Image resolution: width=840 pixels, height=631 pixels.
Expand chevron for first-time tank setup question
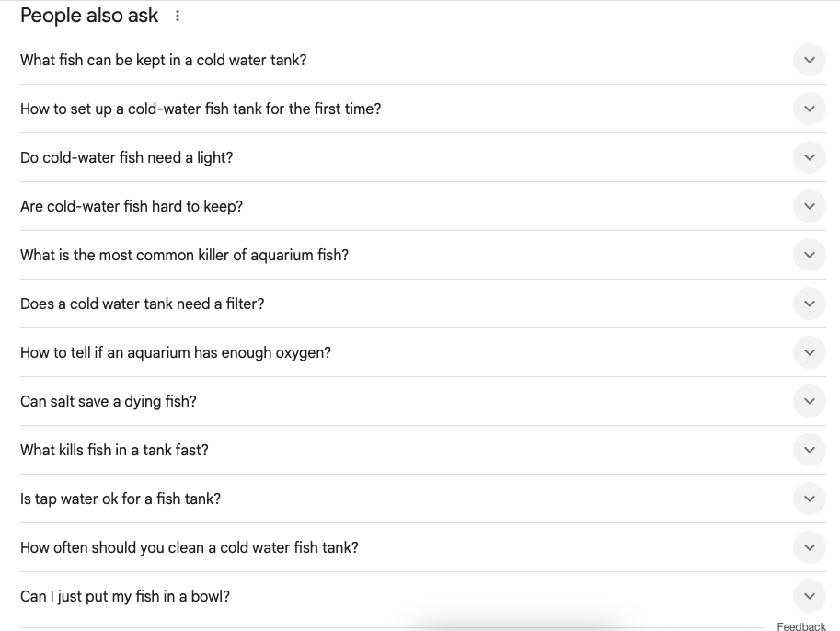[810, 109]
